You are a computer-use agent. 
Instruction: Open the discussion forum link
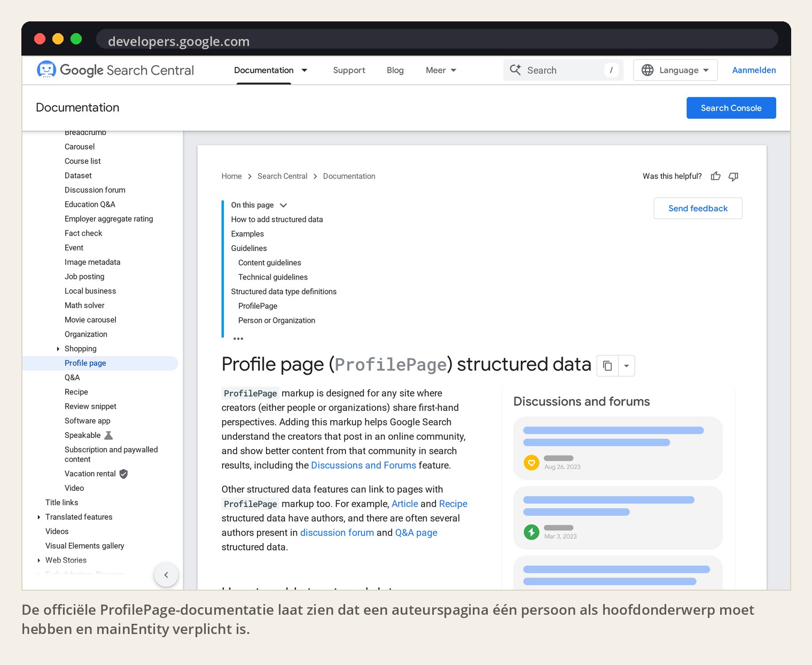click(x=337, y=532)
